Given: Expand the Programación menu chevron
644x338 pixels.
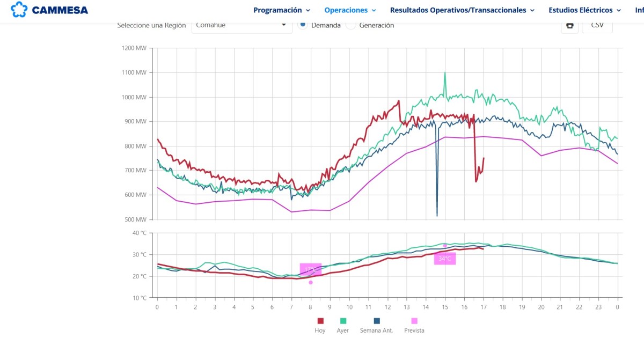Looking at the screenshot, I should click(308, 10).
